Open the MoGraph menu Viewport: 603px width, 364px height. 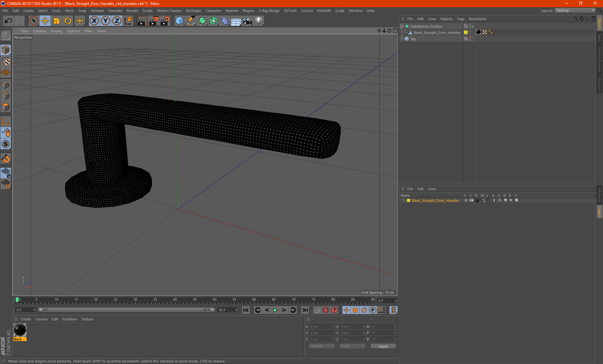point(193,11)
